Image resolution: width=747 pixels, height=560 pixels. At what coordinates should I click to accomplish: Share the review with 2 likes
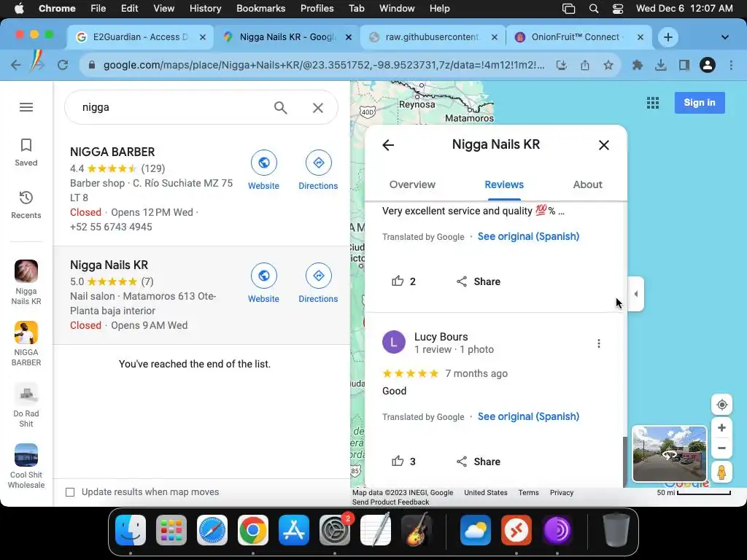pyautogui.click(x=479, y=281)
